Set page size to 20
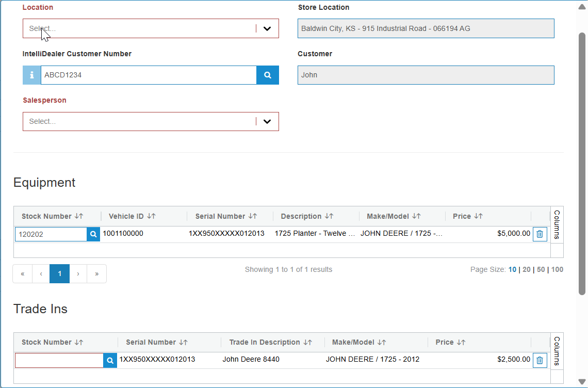The image size is (588, 388). point(526,269)
